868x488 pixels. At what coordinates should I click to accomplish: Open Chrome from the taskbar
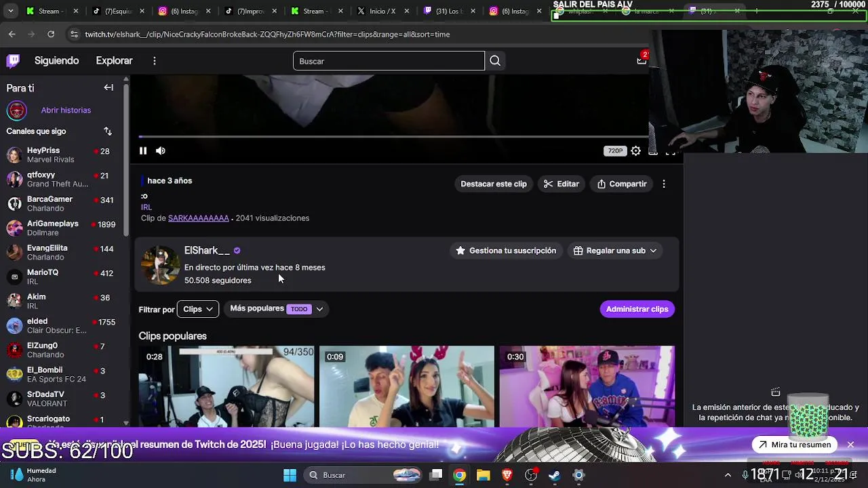click(x=460, y=475)
